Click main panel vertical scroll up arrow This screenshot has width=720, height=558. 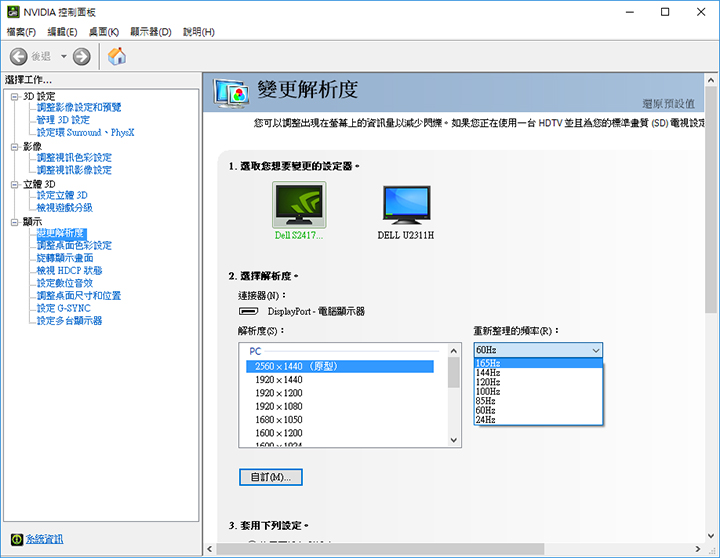711,80
